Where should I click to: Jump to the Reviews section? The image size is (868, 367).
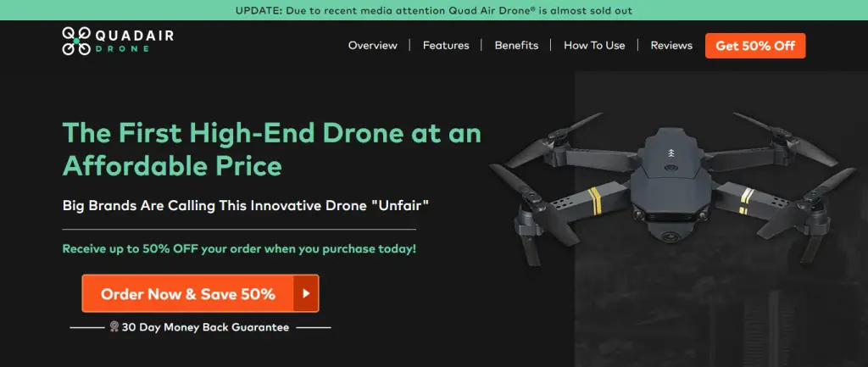pos(671,46)
